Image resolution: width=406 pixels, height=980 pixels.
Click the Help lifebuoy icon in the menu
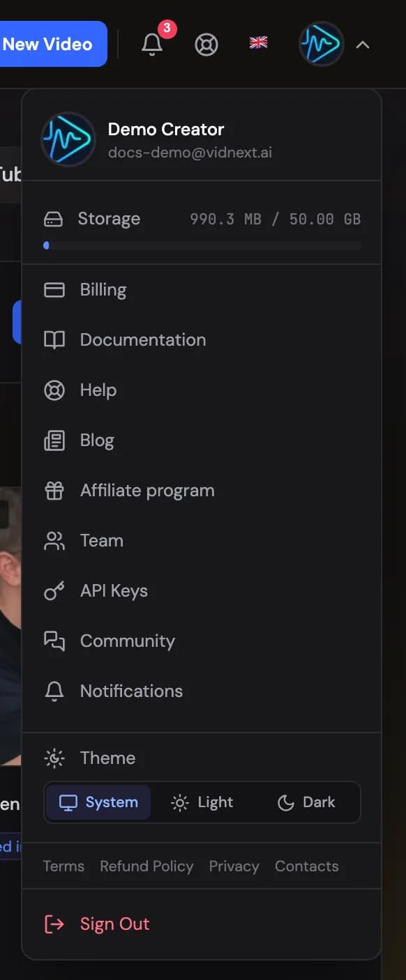pyautogui.click(x=54, y=390)
